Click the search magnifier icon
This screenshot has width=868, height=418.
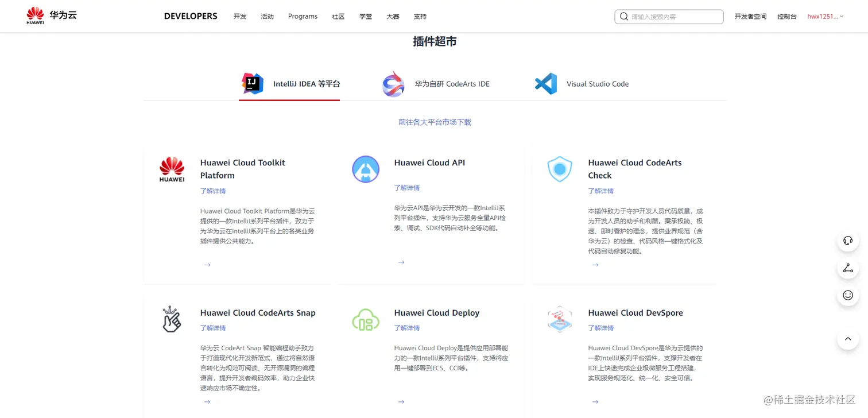[x=623, y=17]
